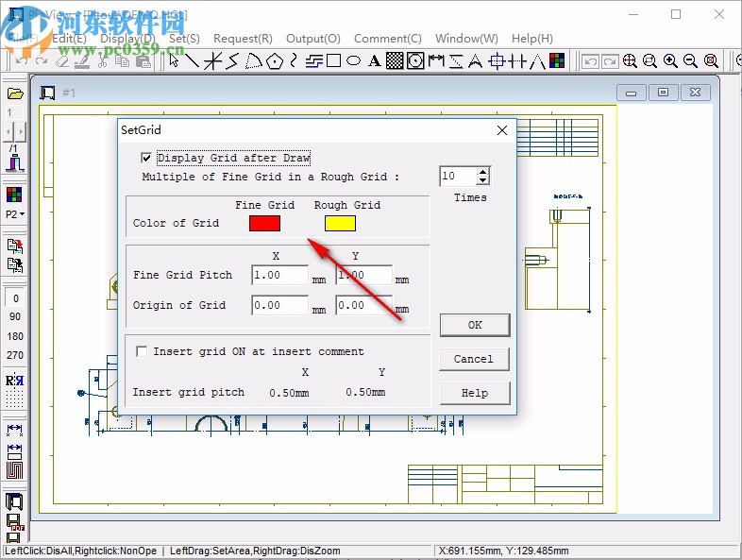The height and width of the screenshot is (560, 742).
Task: Select the star-shaped radial lines tool
Action: tap(213, 60)
